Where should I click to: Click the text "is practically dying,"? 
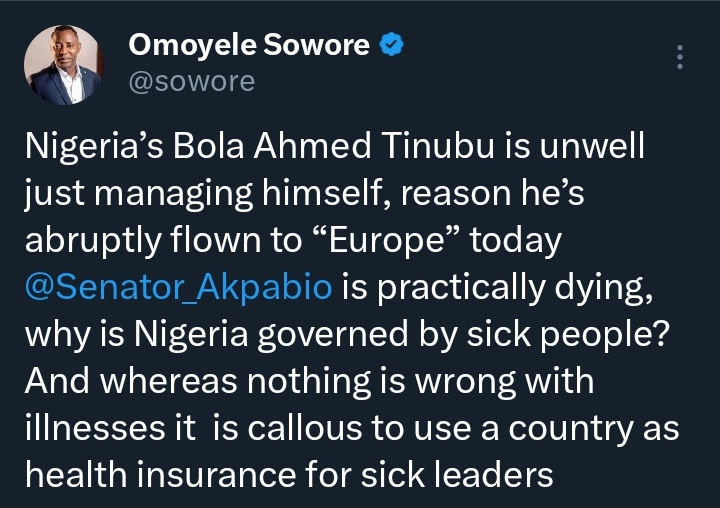pyautogui.click(x=507, y=289)
